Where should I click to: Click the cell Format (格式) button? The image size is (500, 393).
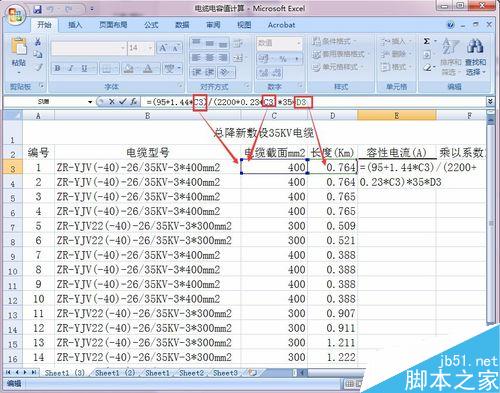(395, 67)
